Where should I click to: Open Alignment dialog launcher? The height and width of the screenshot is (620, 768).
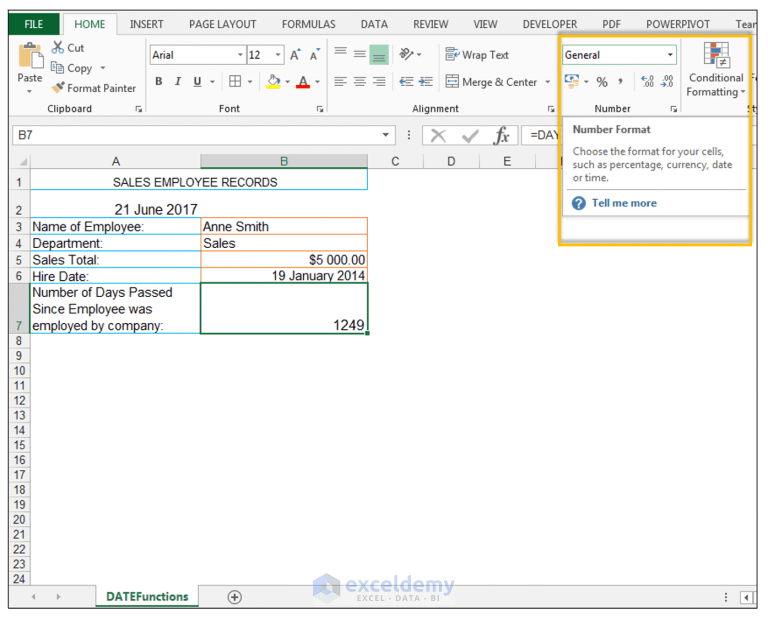point(551,109)
